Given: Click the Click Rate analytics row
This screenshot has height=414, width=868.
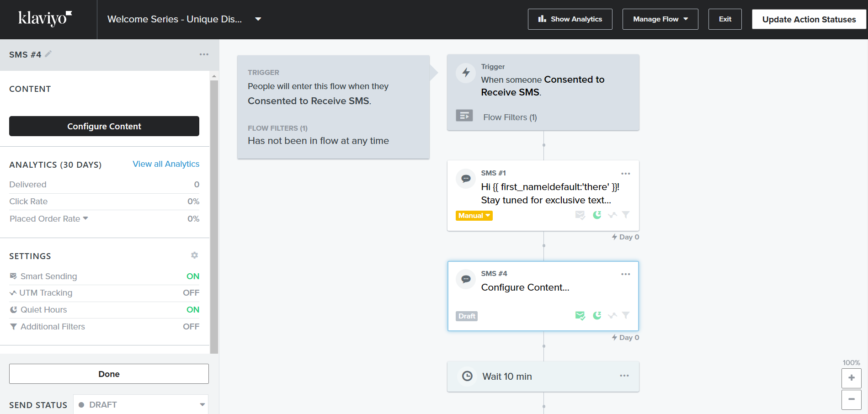Looking at the screenshot, I should click(x=104, y=202).
